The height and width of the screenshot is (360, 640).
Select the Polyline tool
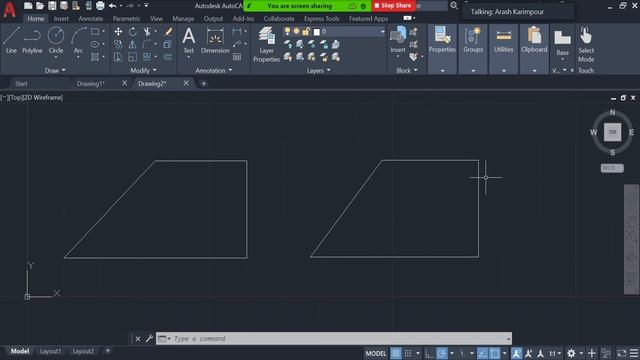(32, 40)
